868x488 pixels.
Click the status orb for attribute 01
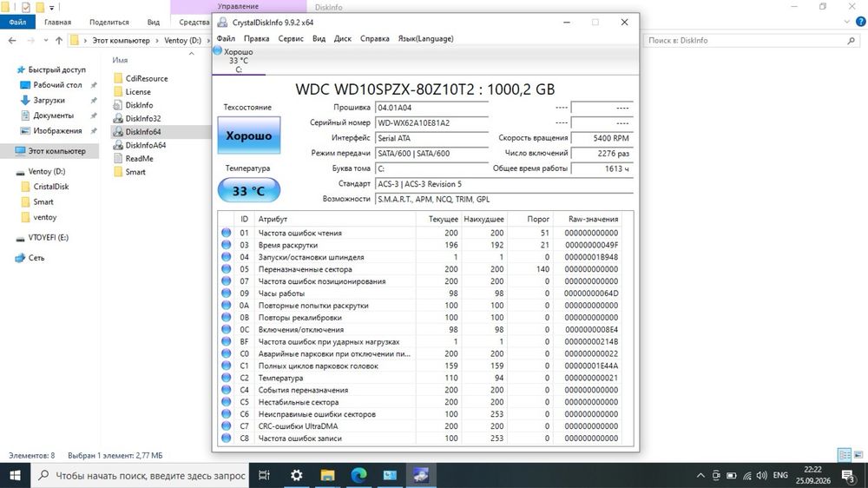click(226, 233)
